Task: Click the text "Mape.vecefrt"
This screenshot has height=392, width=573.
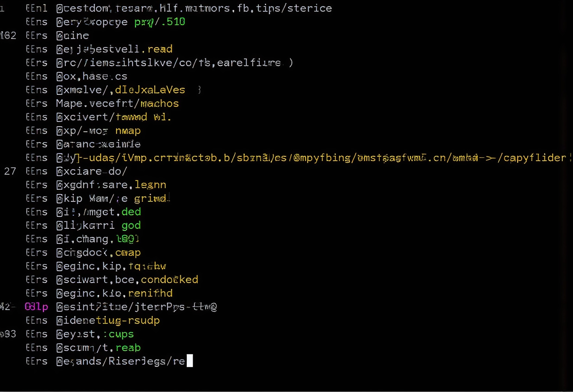Action: [x=95, y=103]
